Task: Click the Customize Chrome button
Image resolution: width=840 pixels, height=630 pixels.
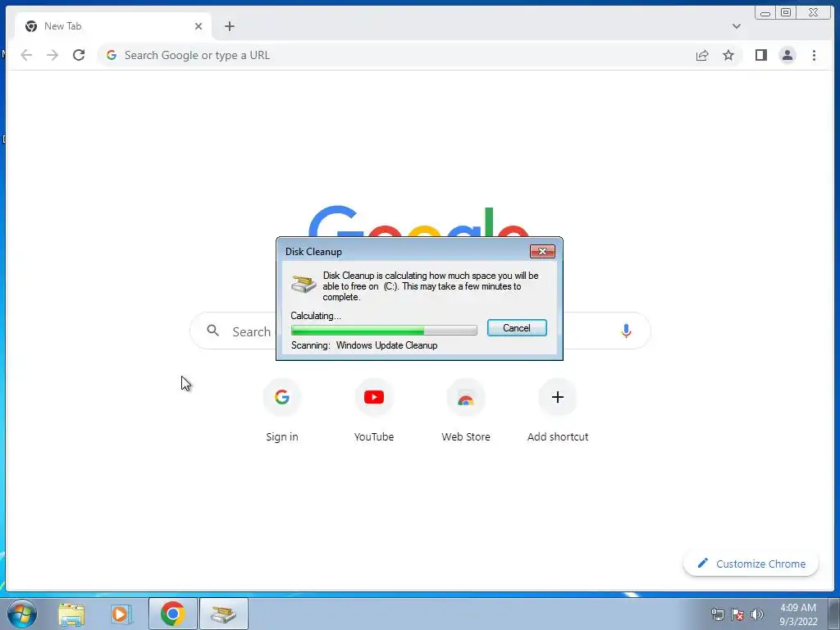Action: 751,564
